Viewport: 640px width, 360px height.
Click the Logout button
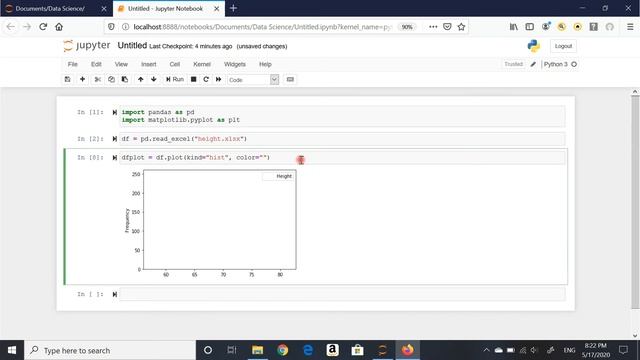point(563,46)
